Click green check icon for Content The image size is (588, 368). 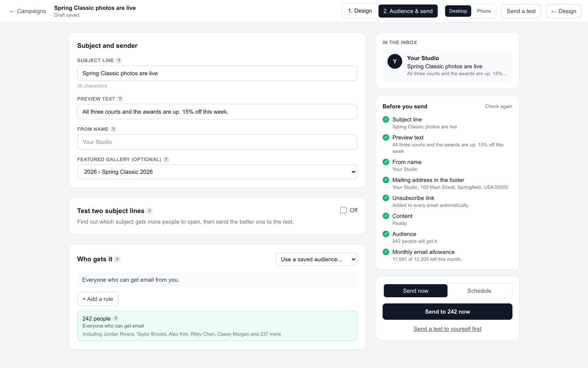tap(386, 216)
